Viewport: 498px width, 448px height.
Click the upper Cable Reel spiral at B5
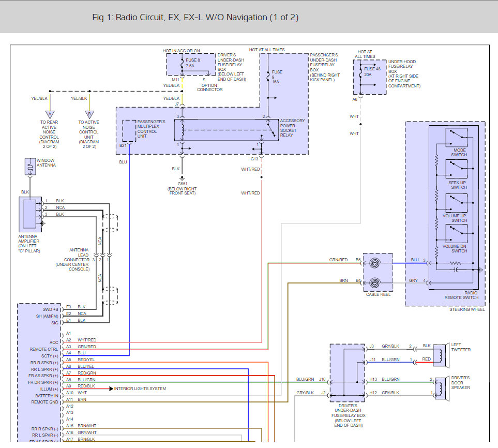click(375, 263)
